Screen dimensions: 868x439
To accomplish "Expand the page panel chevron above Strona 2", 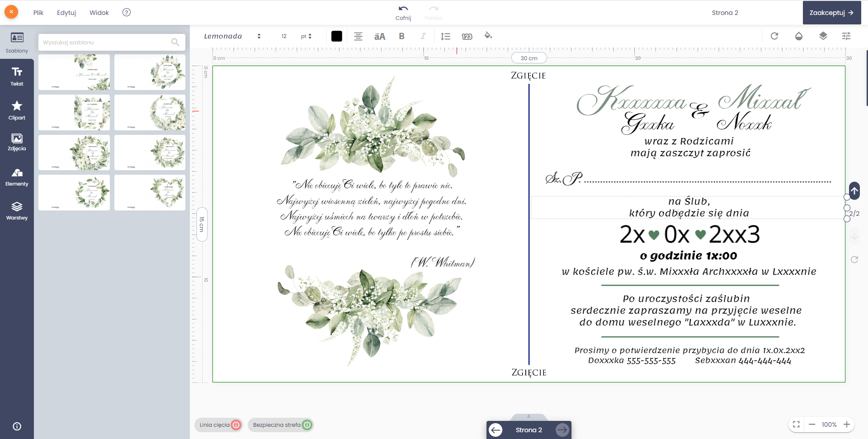I will pos(528,417).
